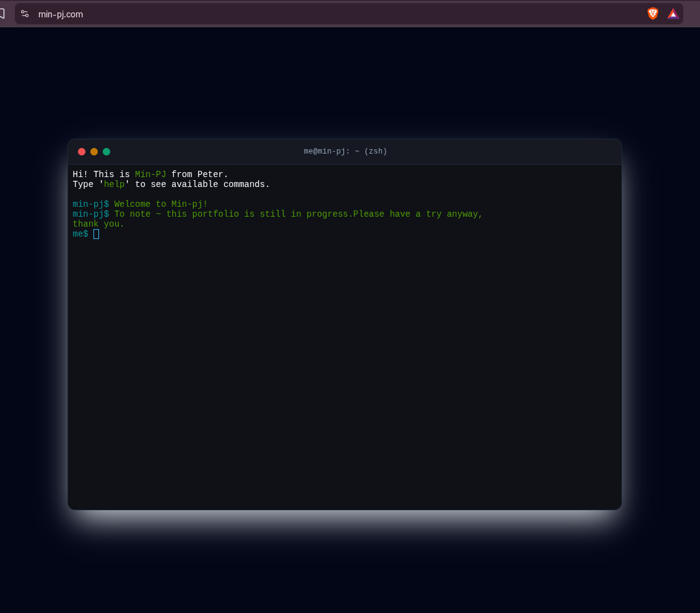The width and height of the screenshot is (700, 613).
Task: Click the 'Welcome to Min-pj!' message
Action: [x=161, y=204]
